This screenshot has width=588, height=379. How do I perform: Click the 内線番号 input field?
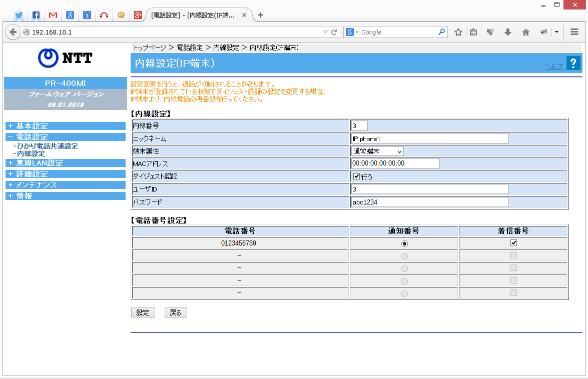click(359, 126)
